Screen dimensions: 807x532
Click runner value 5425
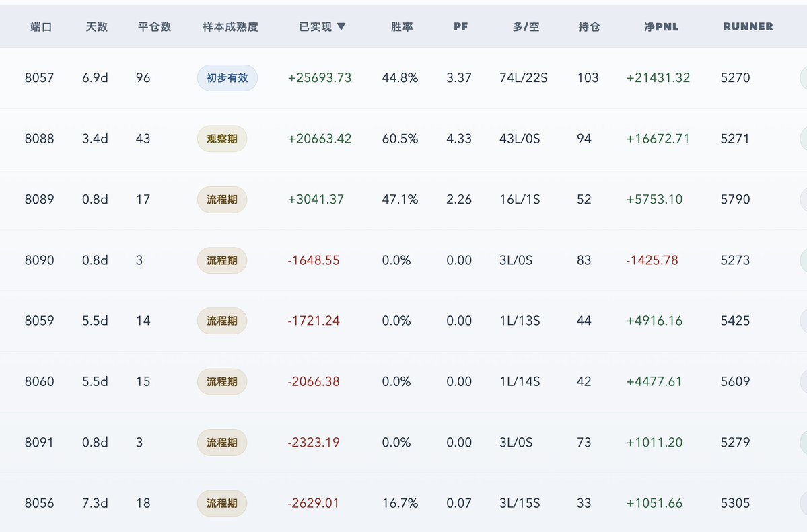735,321
